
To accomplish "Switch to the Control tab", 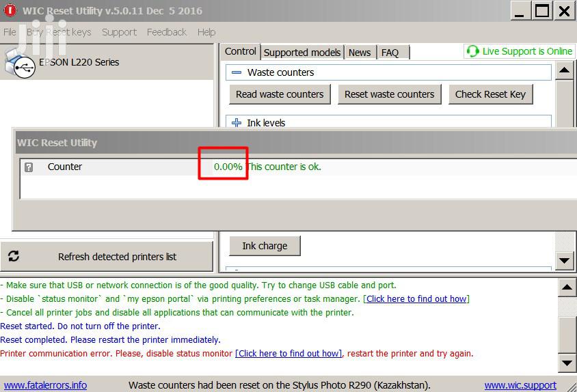I will 240,51.
